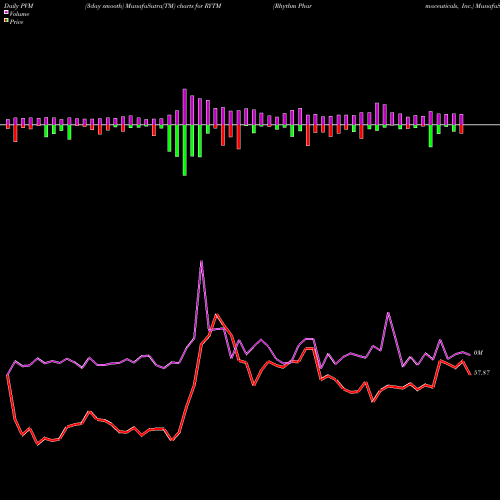Click the '57.87' price value label

(482, 373)
